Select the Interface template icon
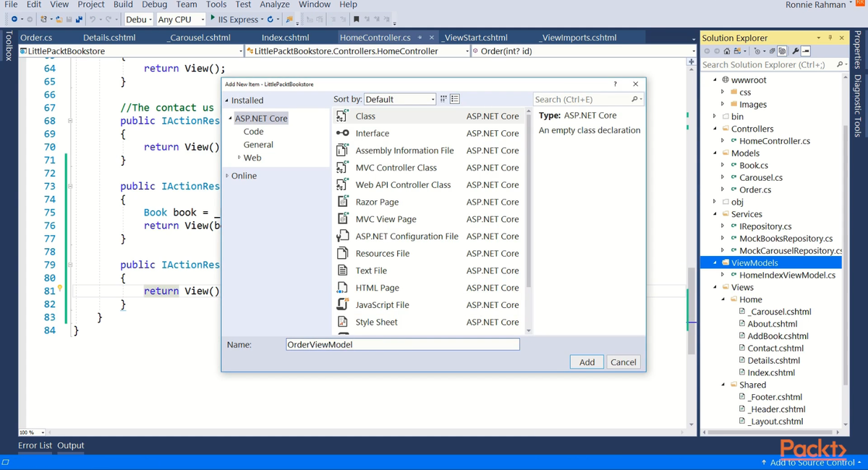 tap(343, 133)
